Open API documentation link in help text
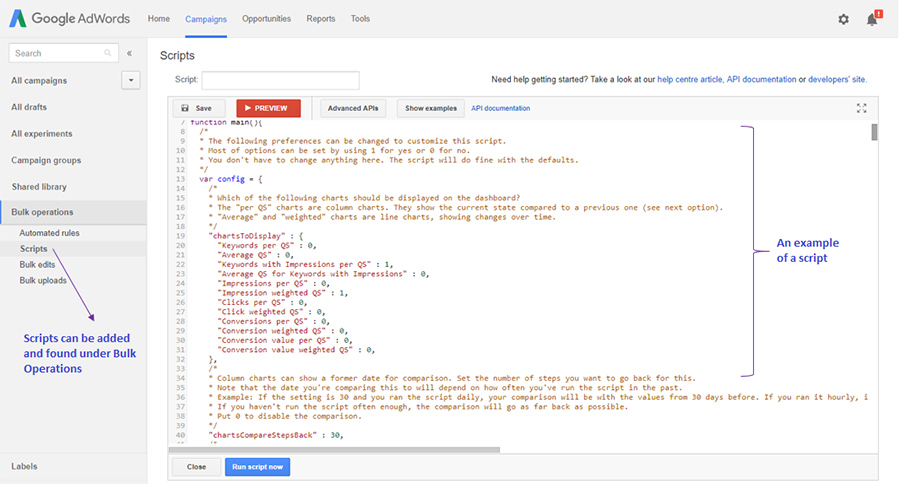 [761, 79]
